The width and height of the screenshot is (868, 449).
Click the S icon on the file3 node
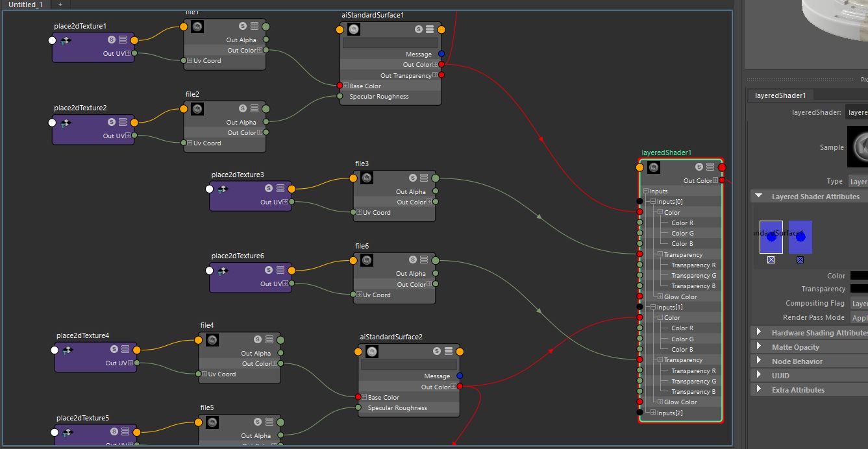point(412,177)
